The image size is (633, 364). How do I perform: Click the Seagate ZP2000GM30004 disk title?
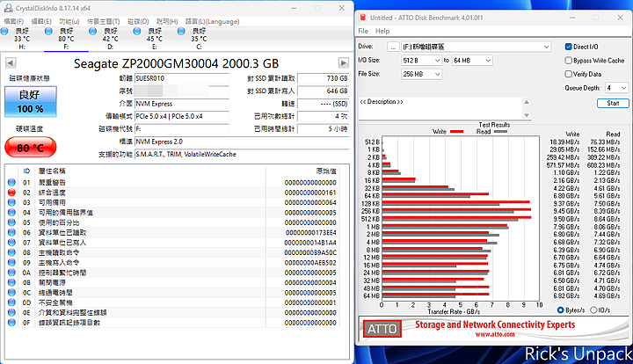176,64
